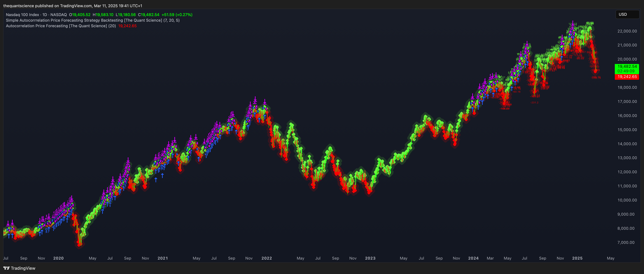644x274 pixels.
Task: Click the 14,000.00 price scale label
Action: [x=627, y=144]
